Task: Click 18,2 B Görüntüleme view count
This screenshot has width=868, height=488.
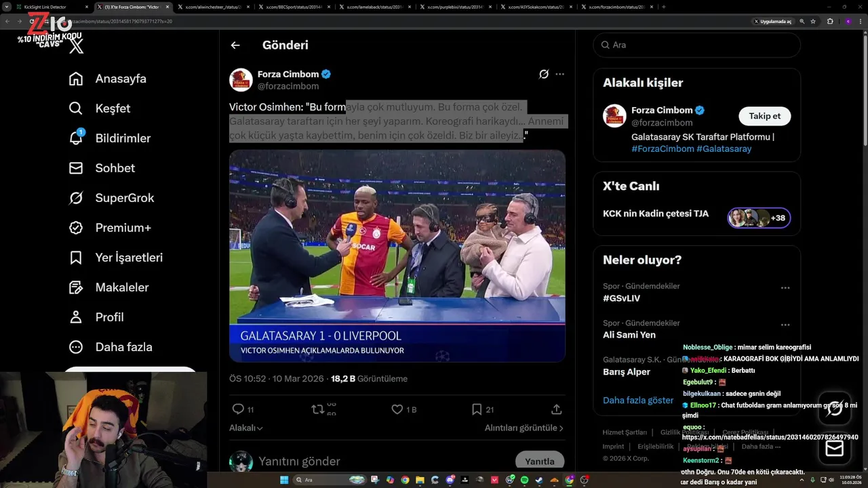Action: coord(369,379)
